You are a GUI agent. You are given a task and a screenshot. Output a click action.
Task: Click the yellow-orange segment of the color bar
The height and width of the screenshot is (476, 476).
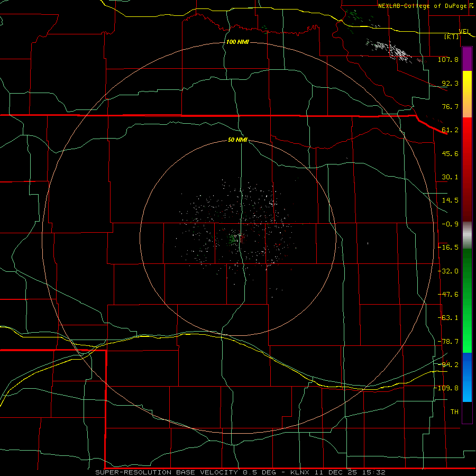tap(467, 94)
